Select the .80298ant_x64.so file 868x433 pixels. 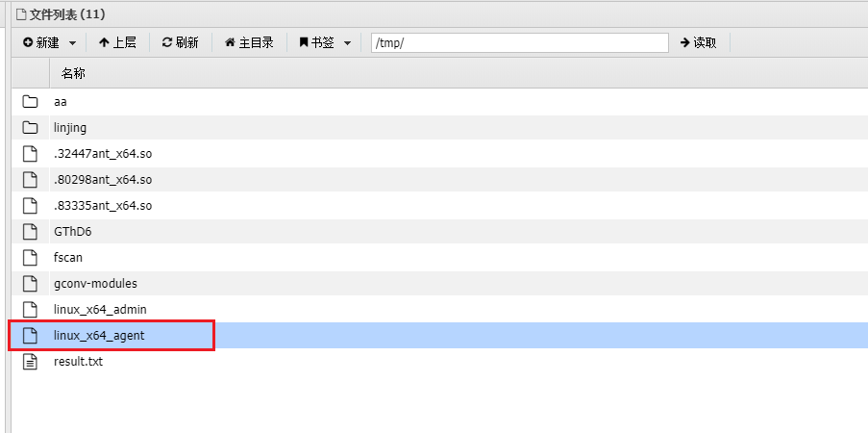103,179
